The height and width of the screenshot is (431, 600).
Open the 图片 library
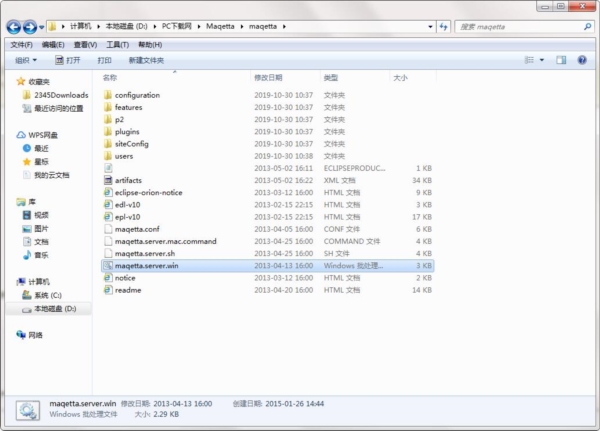tap(36, 229)
